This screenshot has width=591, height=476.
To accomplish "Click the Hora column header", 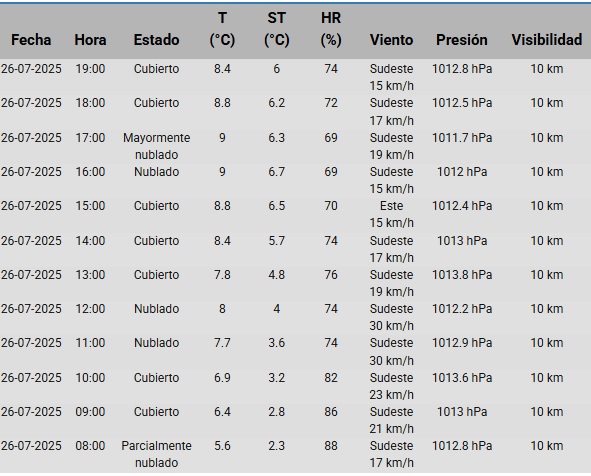I will click(x=90, y=40).
